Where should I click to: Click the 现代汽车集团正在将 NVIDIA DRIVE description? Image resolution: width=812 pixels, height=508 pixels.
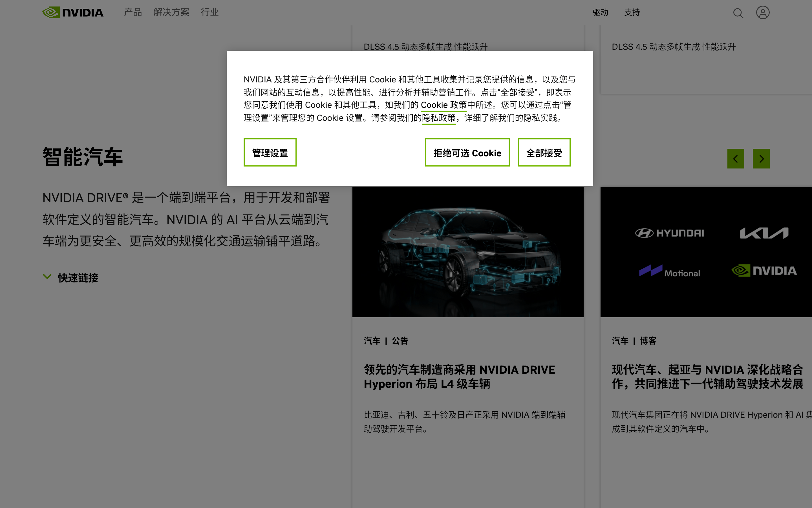click(x=712, y=422)
